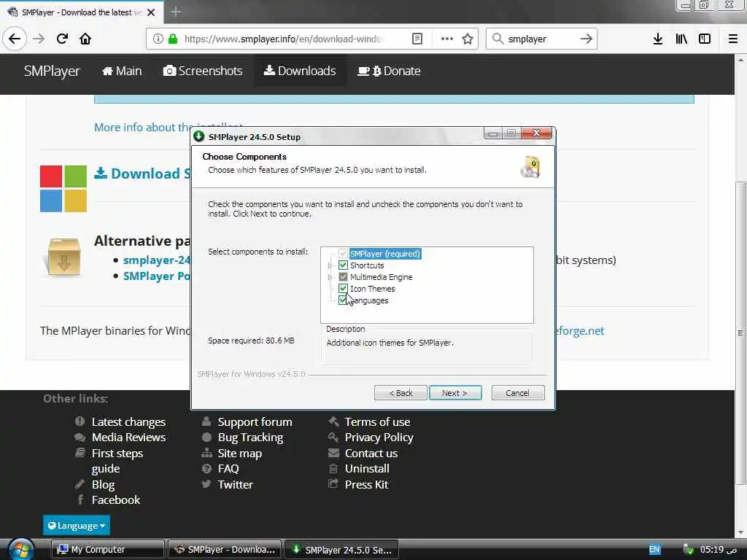Click the browser forward arrow
747x560 pixels.
[39, 39]
